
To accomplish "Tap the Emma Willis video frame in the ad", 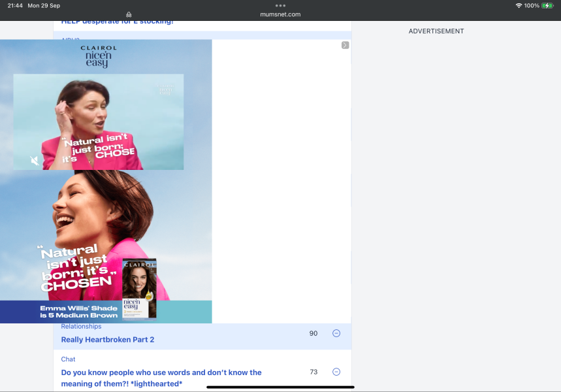I will coord(98,122).
